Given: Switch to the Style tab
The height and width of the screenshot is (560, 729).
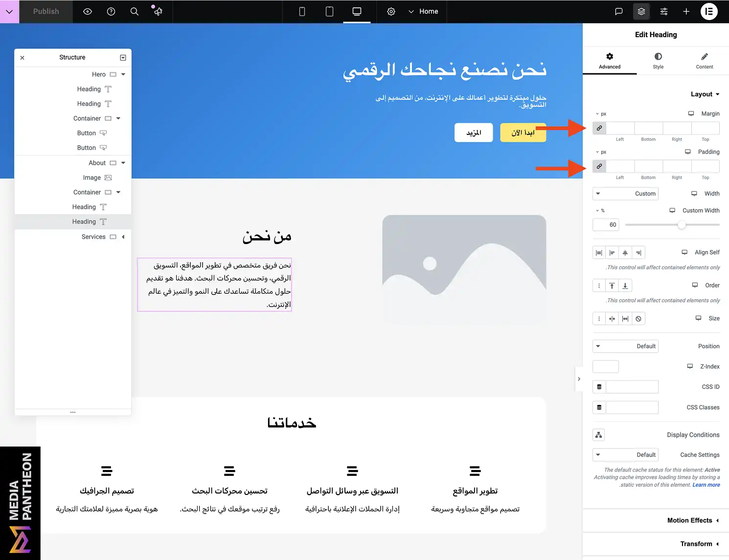Looking at the screenshot, I should click(658, 61).
